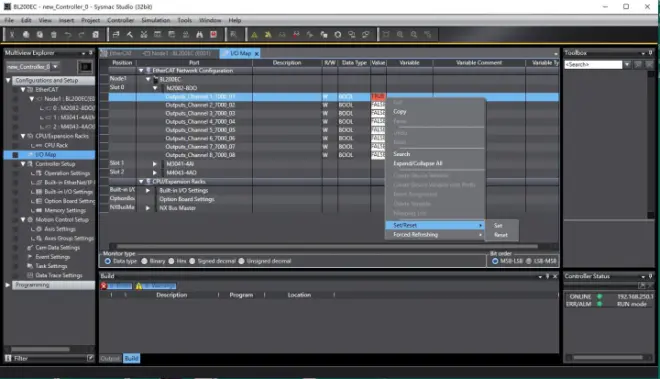Image resolution: width=660 pixels, height=379 pixels.
Task: Select the Unsigned decimal radio button
Action: [x=242, y=261]
